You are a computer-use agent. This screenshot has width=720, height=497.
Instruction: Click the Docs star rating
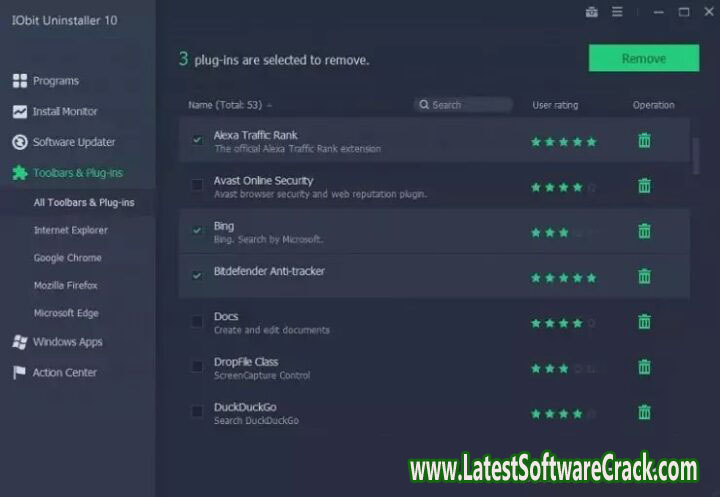pos(563,323)
